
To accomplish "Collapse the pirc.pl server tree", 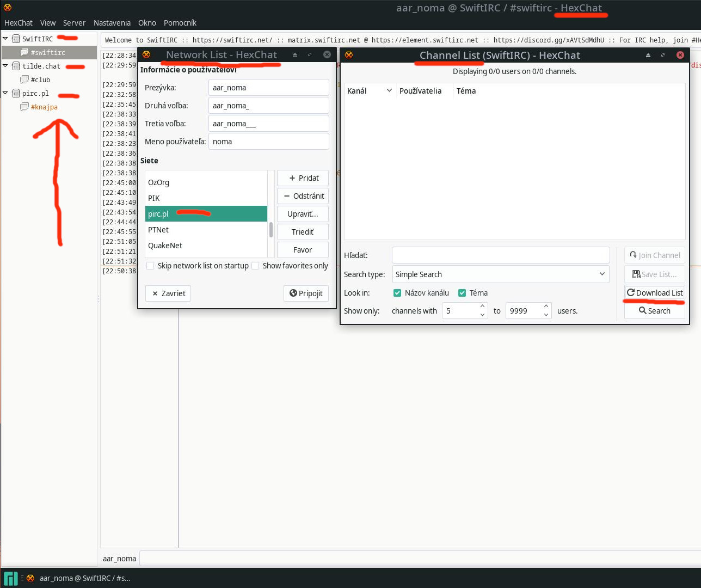I will [x=5, y=93].
